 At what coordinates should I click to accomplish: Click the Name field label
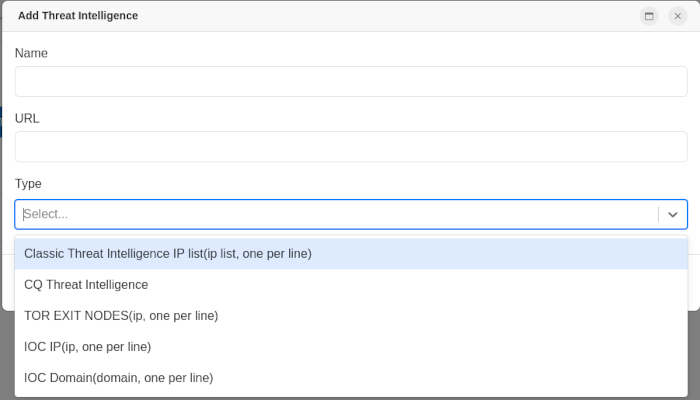pos(31,53)
